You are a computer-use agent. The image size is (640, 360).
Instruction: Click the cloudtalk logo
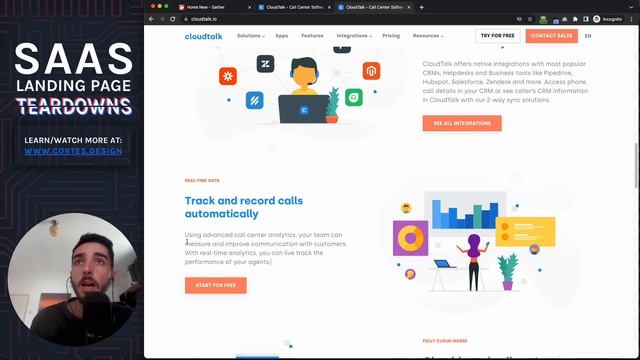coord(203,36)
